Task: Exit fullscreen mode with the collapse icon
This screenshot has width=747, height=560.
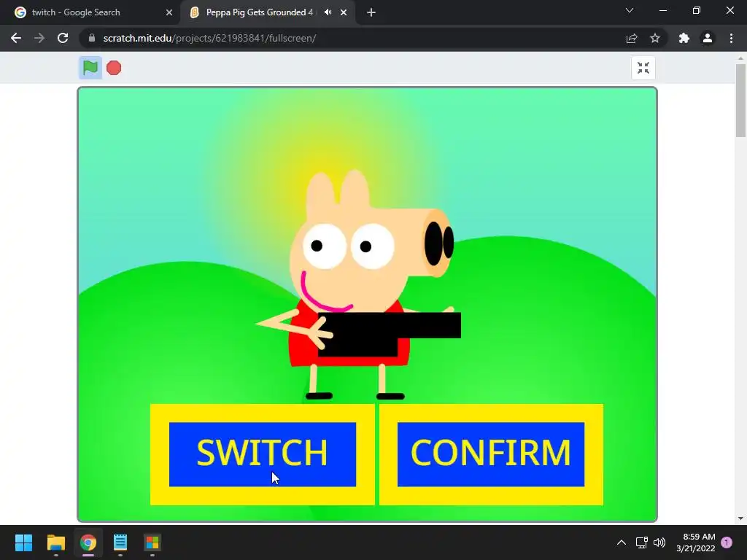Action: tap(643, 68)
